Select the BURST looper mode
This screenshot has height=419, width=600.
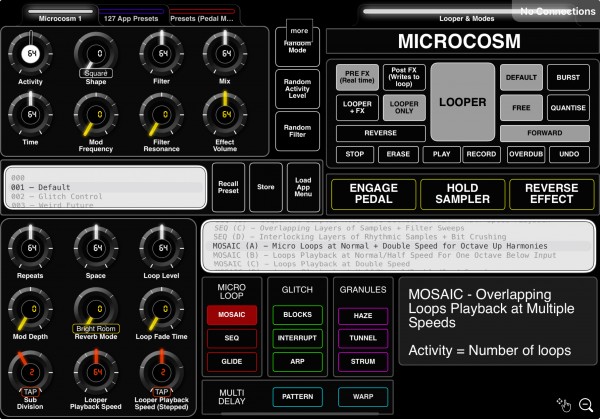pos(568,77)
